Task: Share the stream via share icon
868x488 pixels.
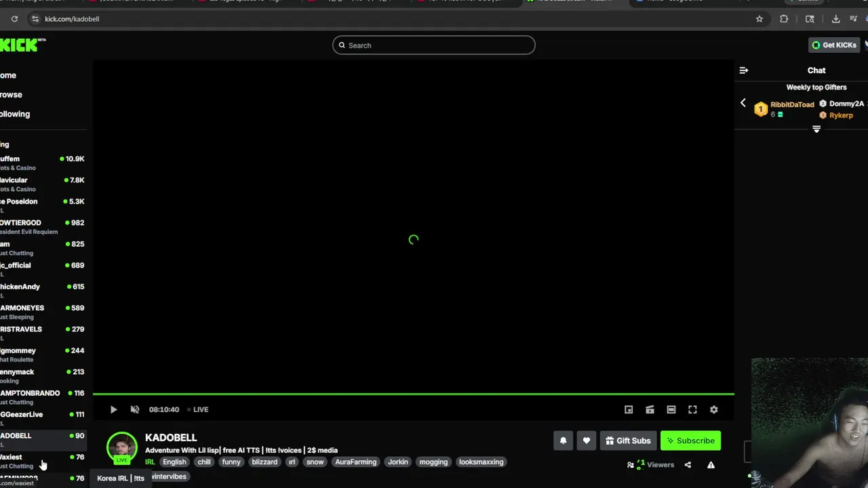Action: click(x=688, y=465)
